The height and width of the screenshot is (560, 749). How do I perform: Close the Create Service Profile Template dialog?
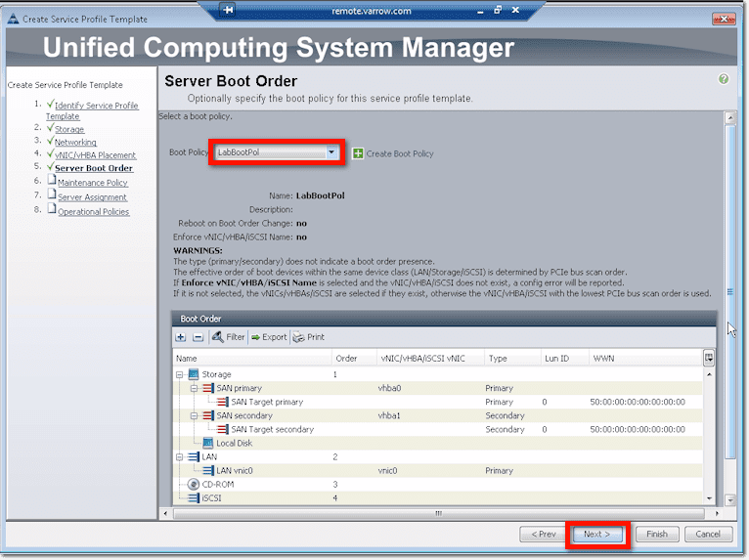pos(725,19)
